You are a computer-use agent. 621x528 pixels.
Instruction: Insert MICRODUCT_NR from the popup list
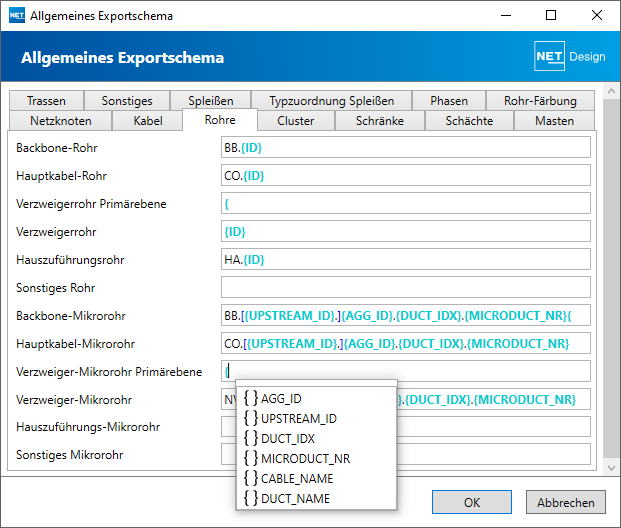coord(316,458)
